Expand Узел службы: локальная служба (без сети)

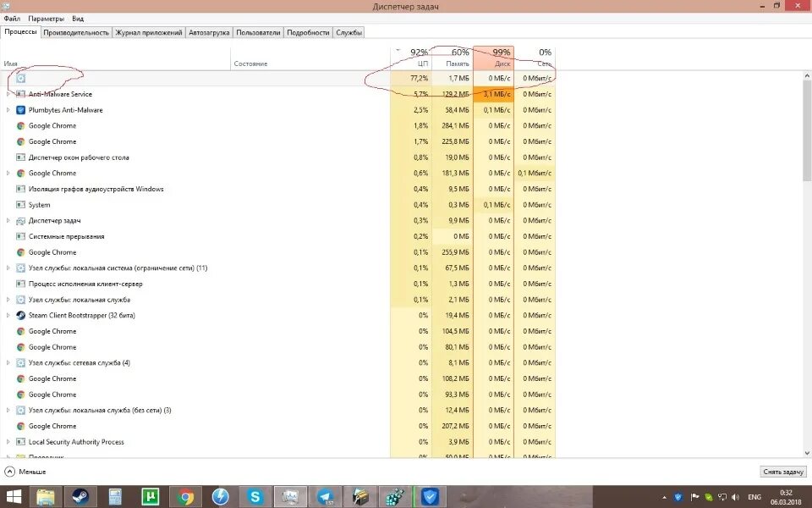point(8,410)
